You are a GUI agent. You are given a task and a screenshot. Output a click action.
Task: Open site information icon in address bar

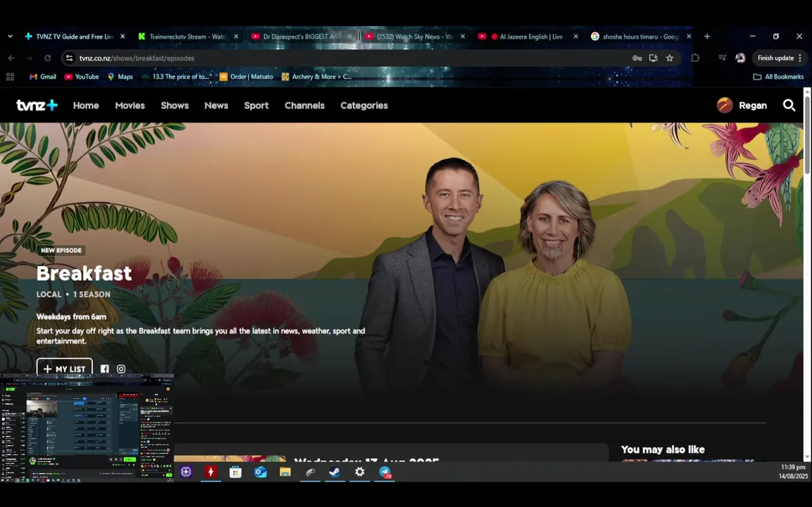[x=70, y=58]
